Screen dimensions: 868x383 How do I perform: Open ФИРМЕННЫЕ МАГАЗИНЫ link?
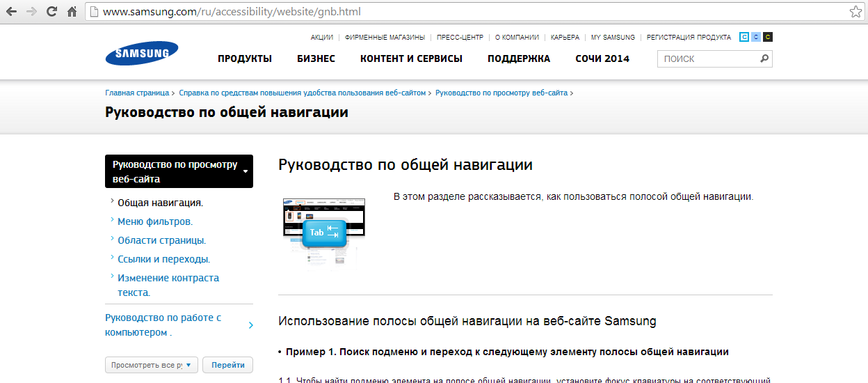[385, 38]
